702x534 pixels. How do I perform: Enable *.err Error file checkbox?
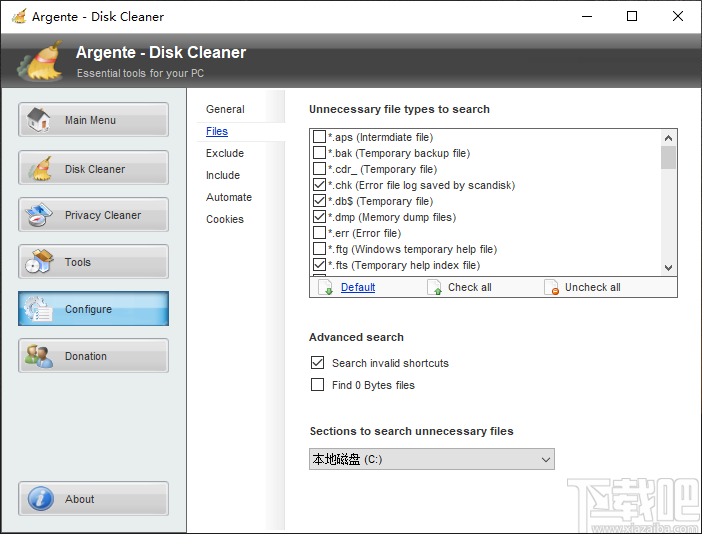[319, 233]
